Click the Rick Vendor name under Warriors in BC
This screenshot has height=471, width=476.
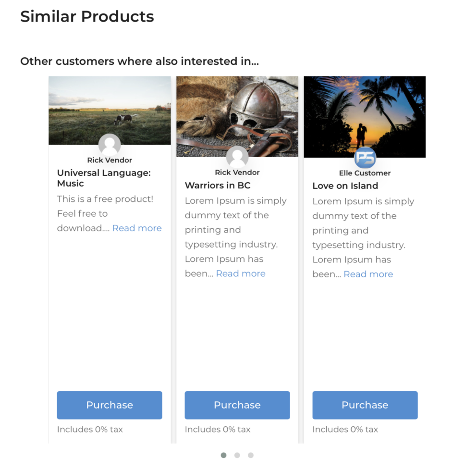(x=237, y=172)
